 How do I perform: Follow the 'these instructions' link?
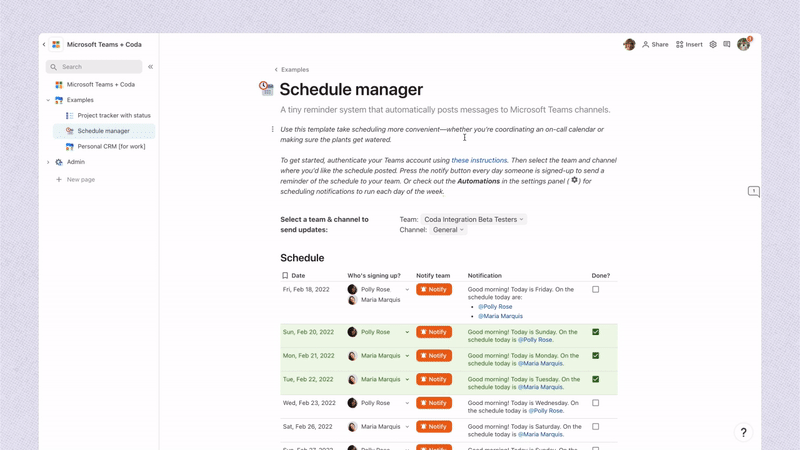coord(479,160)
